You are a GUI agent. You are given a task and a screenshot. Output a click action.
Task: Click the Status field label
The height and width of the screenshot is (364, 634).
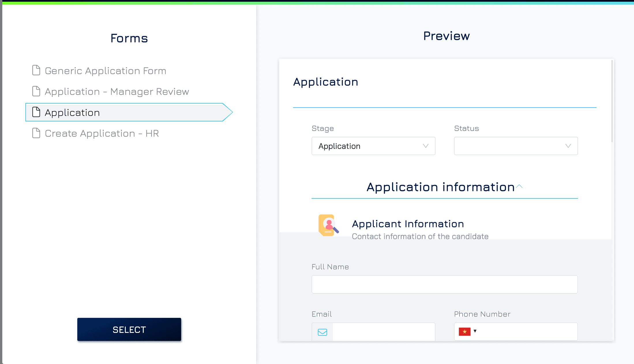[466, 128]
